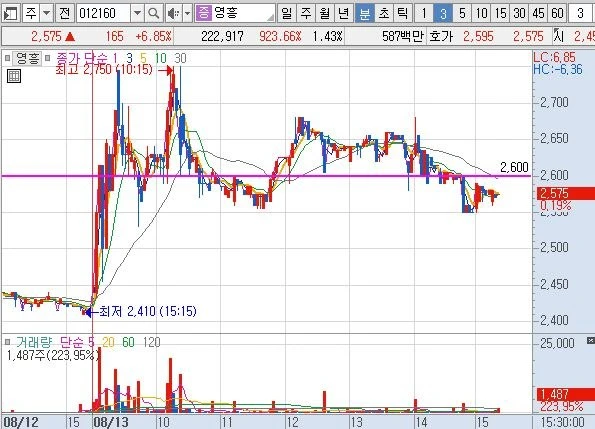The height and width of the screenshot is (429, 595).
Task: Click the 전 button
Action: 65,14
